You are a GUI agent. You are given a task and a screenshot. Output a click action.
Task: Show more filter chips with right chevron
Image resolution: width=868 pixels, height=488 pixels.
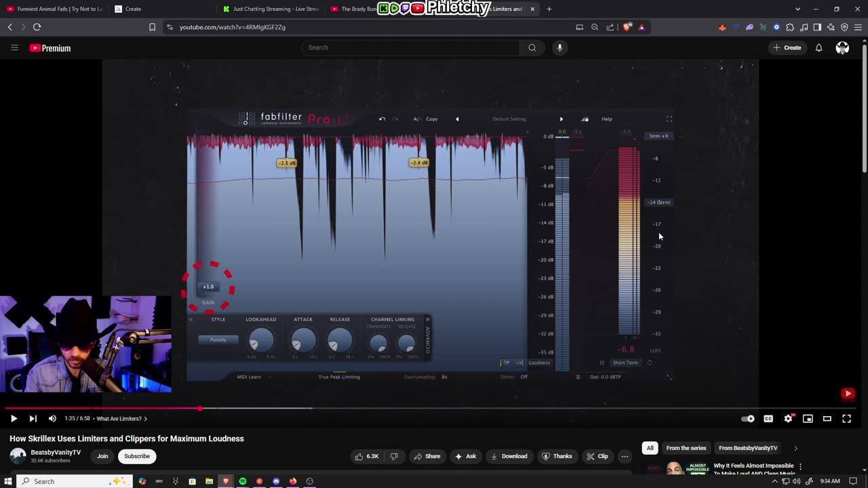795,448
